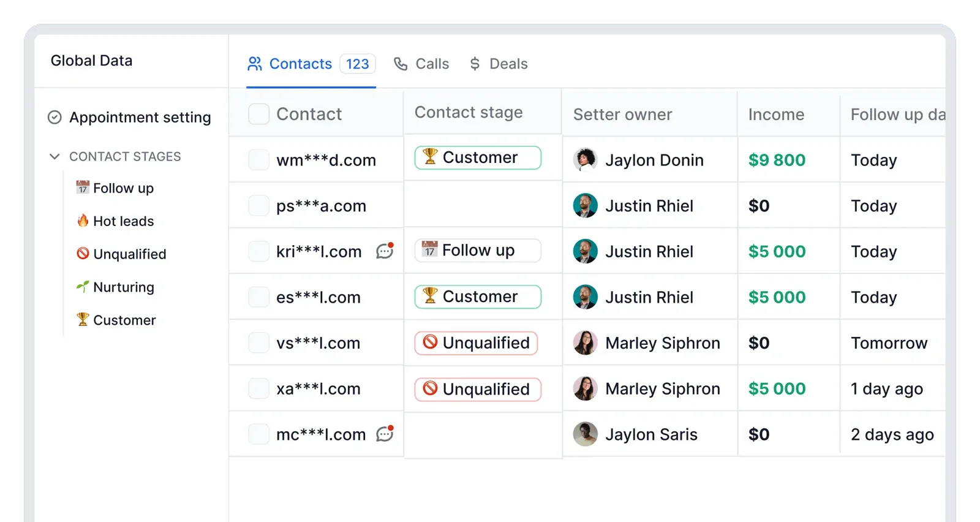This screenshot has height=522, width=980.
Task: Open contact wm***d.com
Action: (326, 160)
